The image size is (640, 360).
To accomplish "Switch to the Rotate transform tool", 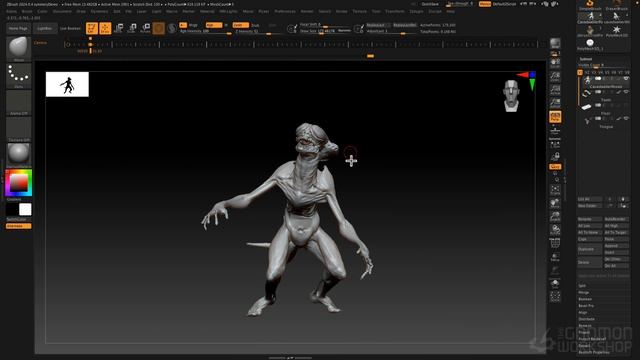I will [145, 28].
